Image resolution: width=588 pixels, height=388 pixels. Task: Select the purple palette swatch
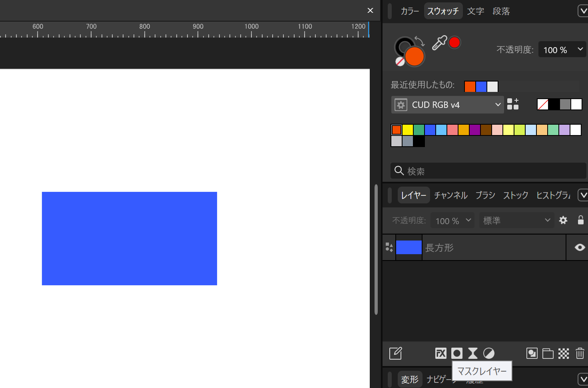(x=475, y=130)
